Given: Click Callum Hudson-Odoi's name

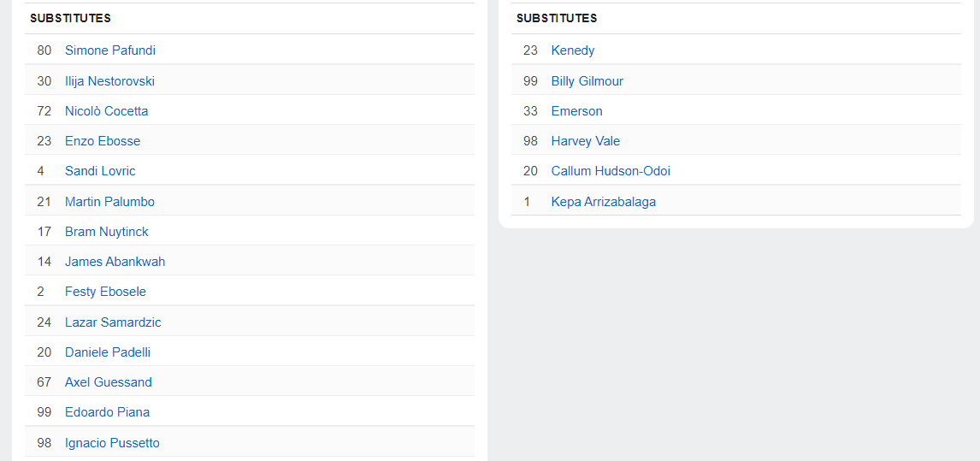Looking at the screenshot, I should (611, 171).
